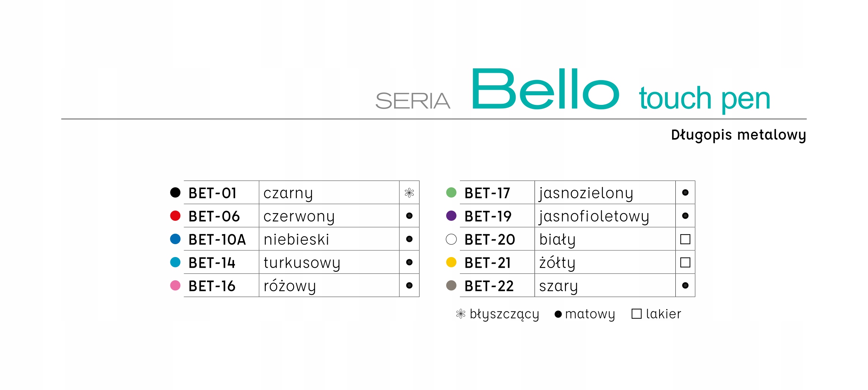Viewport: 868px width, 390px height.
Task: Click the lacquer square in the biały row
Action: pyautogui.click(x=685, y=239)
